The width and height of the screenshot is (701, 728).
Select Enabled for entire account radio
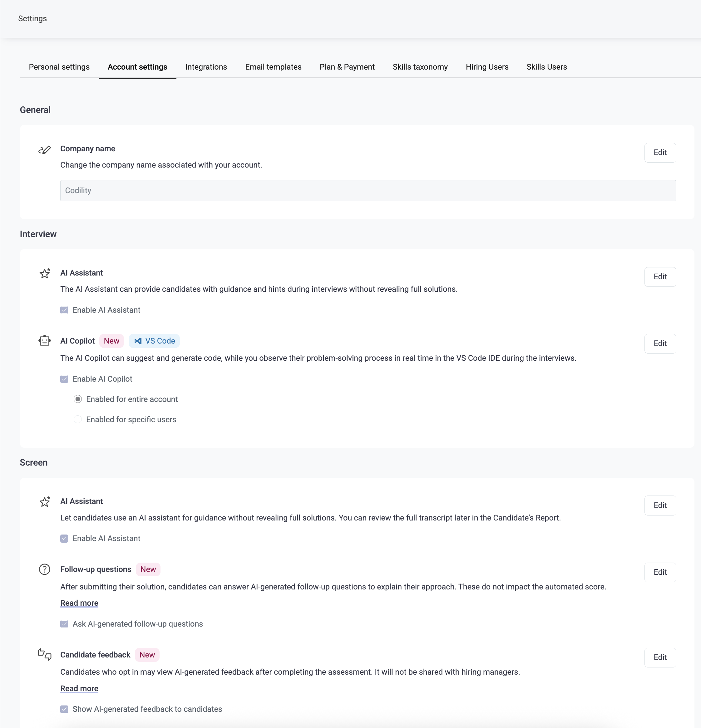(x=78, y=399)
